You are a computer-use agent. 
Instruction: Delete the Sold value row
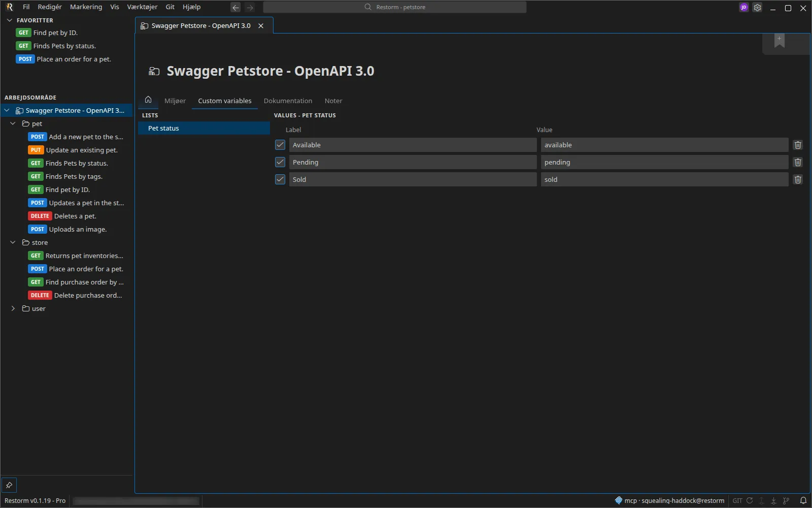(798, 180)
